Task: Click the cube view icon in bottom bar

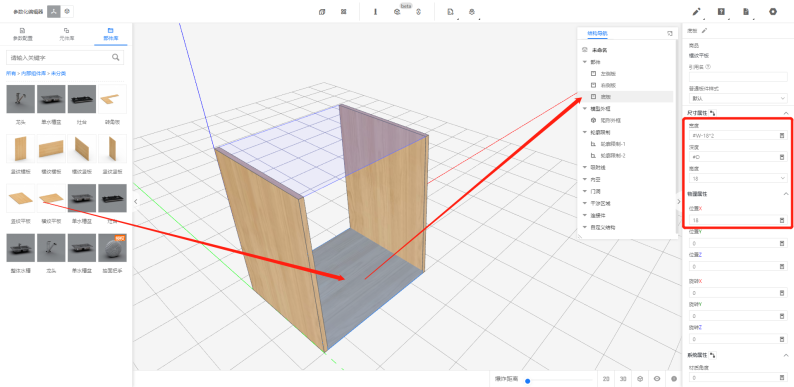Action: tap(640, 378)
